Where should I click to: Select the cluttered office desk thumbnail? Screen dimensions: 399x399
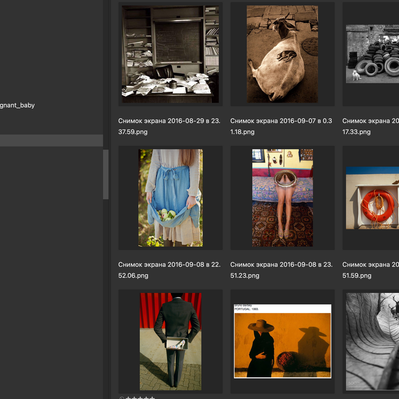coord(170,54)
